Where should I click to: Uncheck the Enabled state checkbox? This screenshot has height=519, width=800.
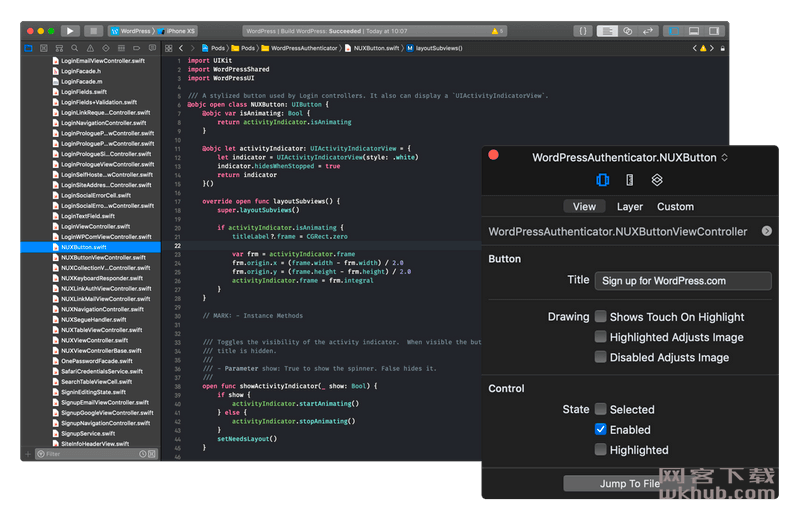[x=601, y=429]
